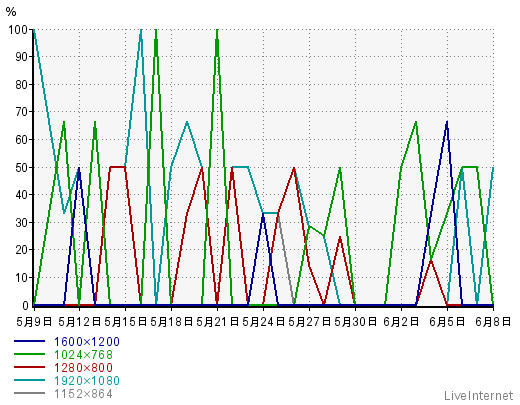Click the 5月30日 date axis label

[356, 322]
